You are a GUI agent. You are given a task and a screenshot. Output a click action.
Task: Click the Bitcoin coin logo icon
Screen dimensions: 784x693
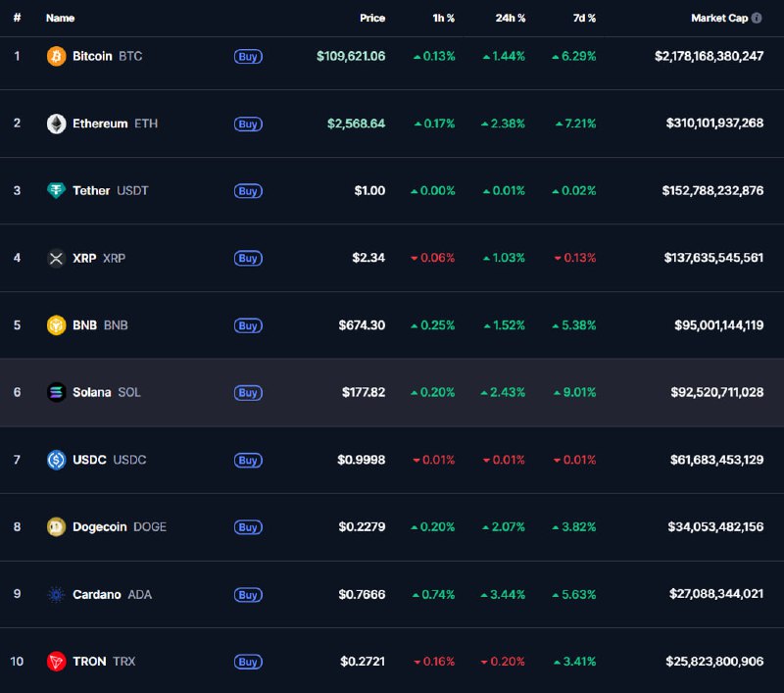coord(57,56)
